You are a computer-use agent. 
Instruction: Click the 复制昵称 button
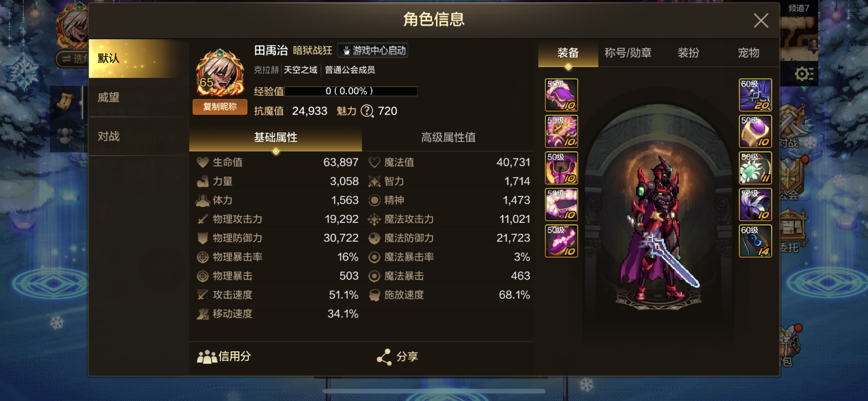pyautogui.click(x=220, y=107)
